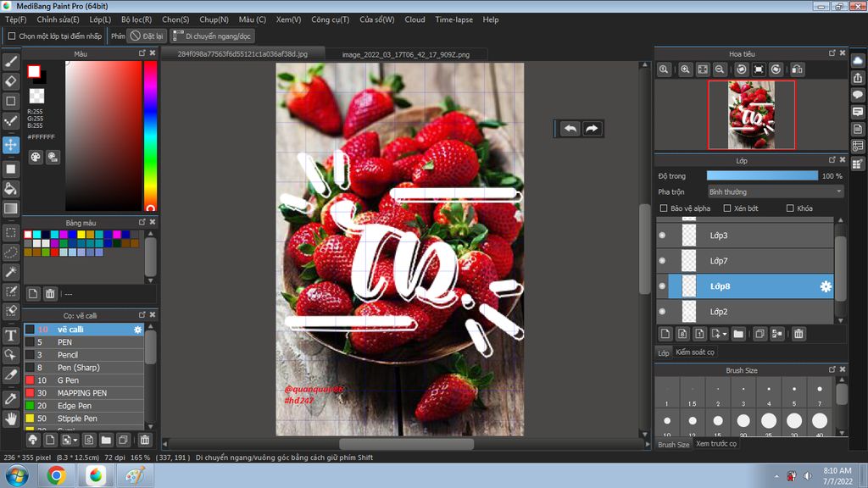Pick the yellow swatch in palette
The width and height of the screenshot is (868, 488).
[x=81, y=235]
